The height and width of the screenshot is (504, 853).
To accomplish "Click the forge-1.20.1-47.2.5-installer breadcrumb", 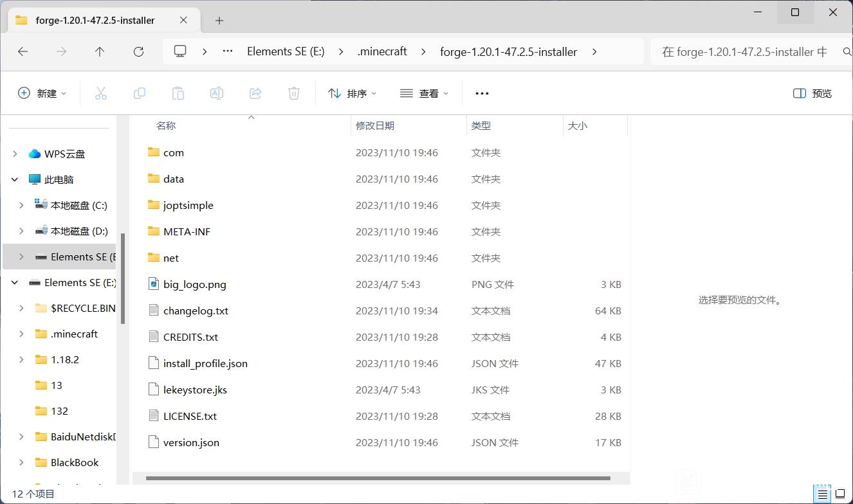I will click(508, 51).
